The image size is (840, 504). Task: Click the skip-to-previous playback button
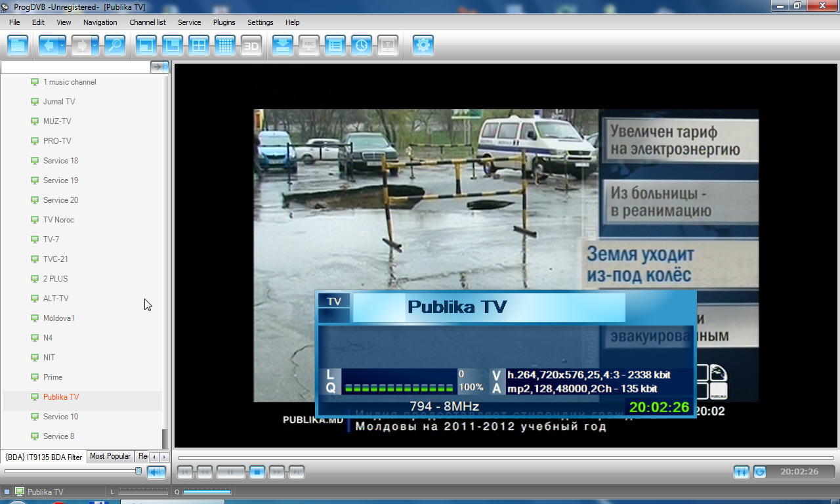185,471
